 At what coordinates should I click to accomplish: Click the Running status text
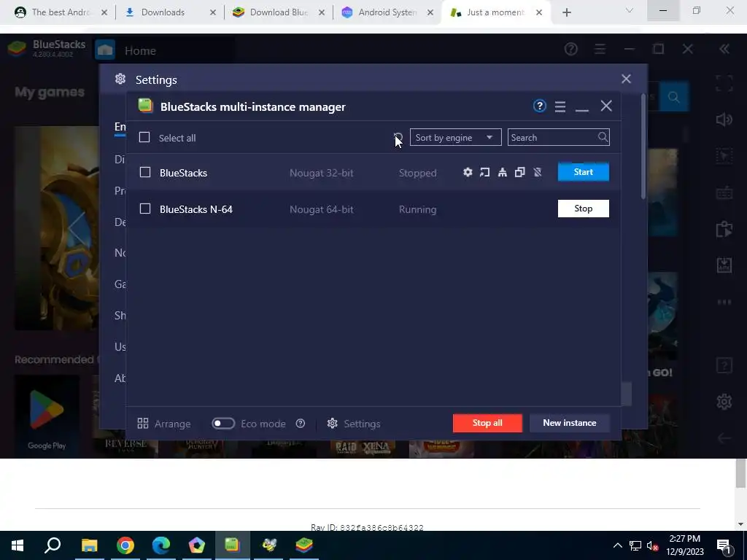click(x=418, y=209)
